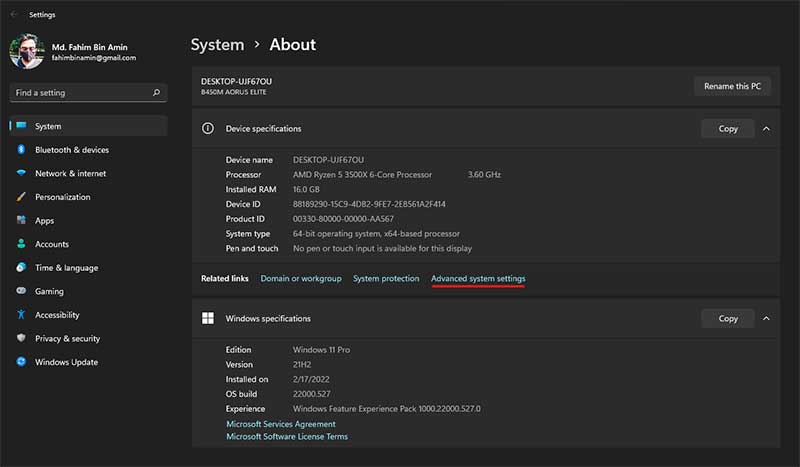Click the search magnifier in Find a setting
This screenshot has height=467, width=800.
156,93
